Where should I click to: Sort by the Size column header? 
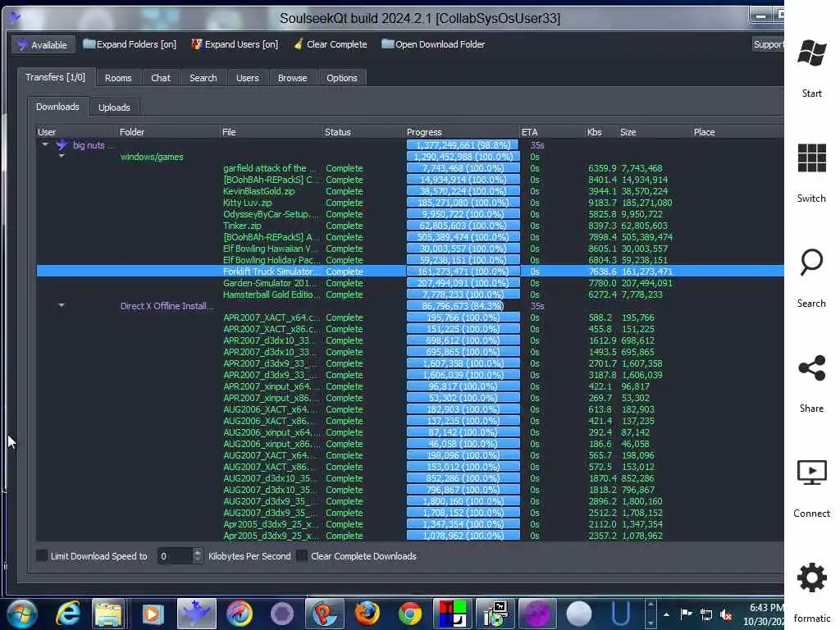[654, 132]
